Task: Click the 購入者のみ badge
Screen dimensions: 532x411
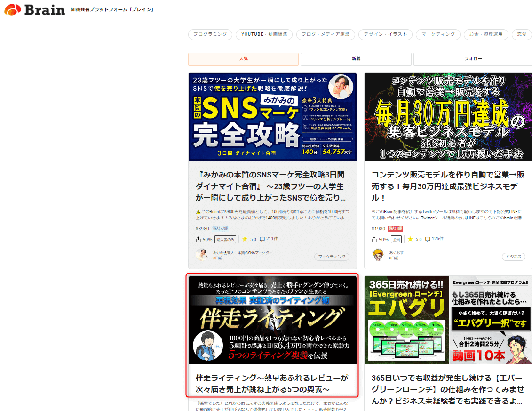Action: [x=225, y=240]
